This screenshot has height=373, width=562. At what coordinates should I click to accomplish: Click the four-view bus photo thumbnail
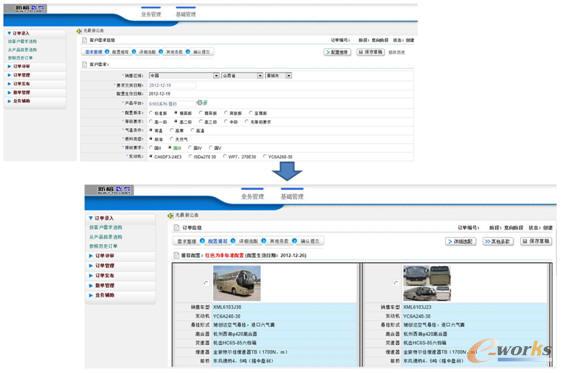tap(427, 283)
